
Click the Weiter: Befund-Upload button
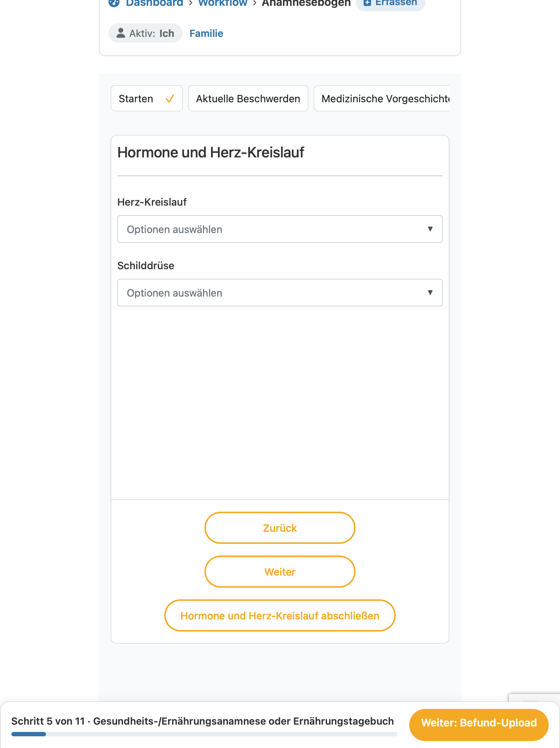coord(479,723)
